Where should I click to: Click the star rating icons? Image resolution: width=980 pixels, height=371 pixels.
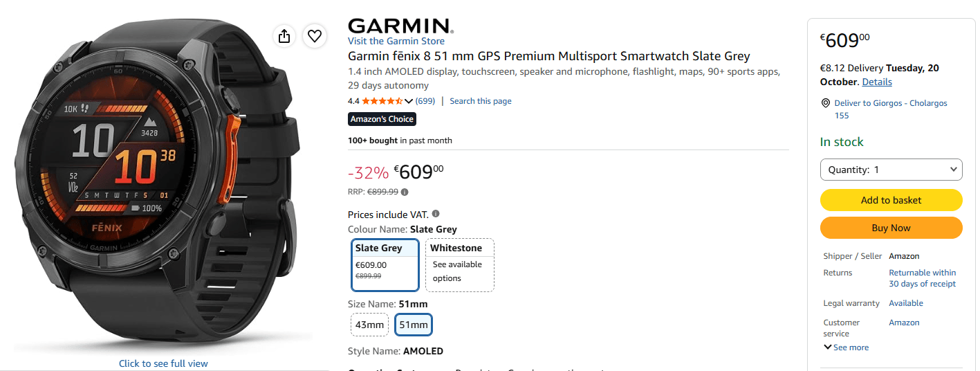tap(382, 101)
